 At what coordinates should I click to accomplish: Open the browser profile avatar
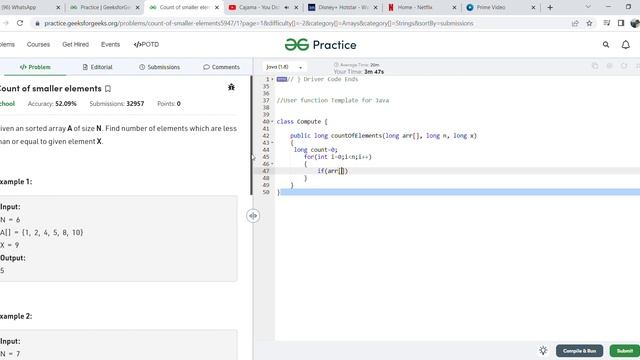coord(635,23)
